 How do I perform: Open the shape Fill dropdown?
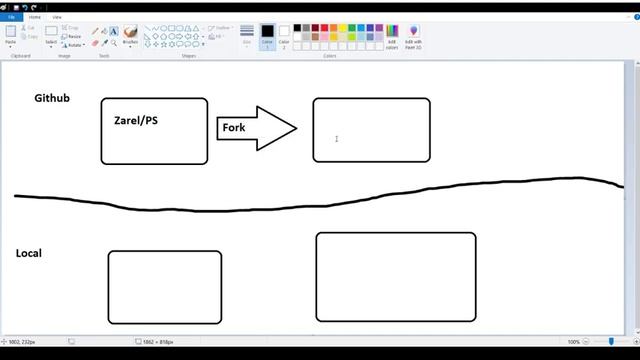click(215, 37)
